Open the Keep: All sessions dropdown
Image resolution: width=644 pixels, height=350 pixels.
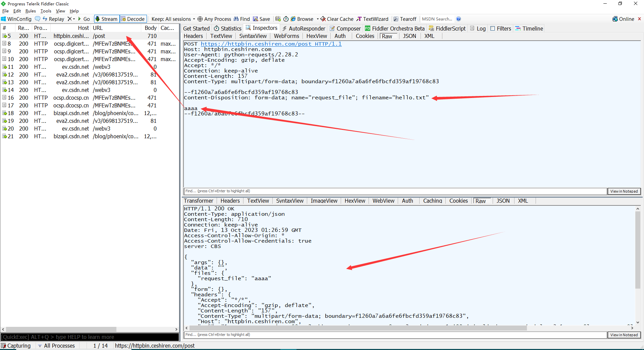172,19
